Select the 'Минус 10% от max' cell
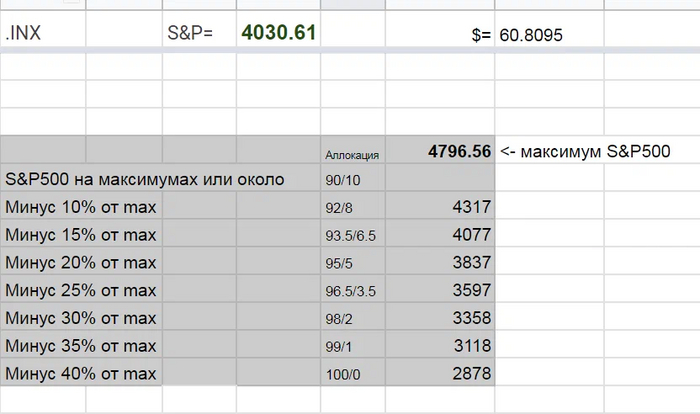This screenshot has height=414, width=700. 82,208
